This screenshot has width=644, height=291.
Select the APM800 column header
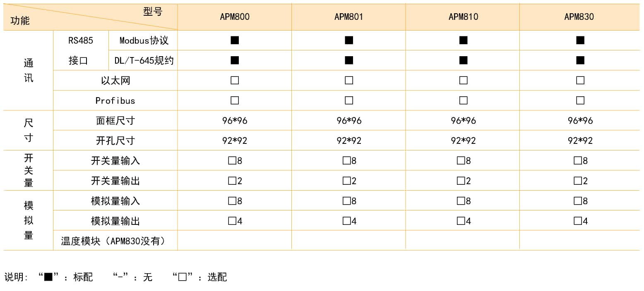pyautogui.click(x=235, y=17)
